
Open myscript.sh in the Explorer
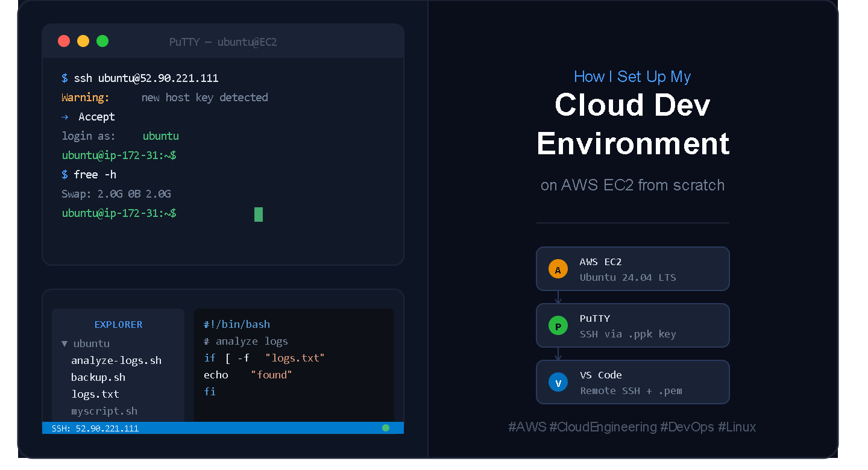(x=104, y=411)
